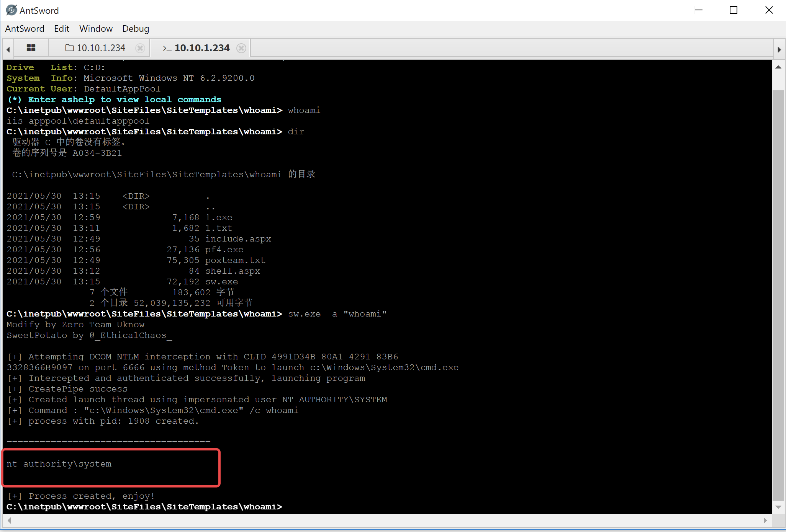Click horizontal scrollbar right arrow

(765, 520)
